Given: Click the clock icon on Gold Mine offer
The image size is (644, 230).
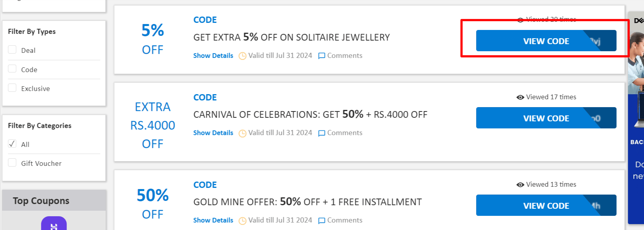Looking at the screenshot, I should click(x=242, y=221).
